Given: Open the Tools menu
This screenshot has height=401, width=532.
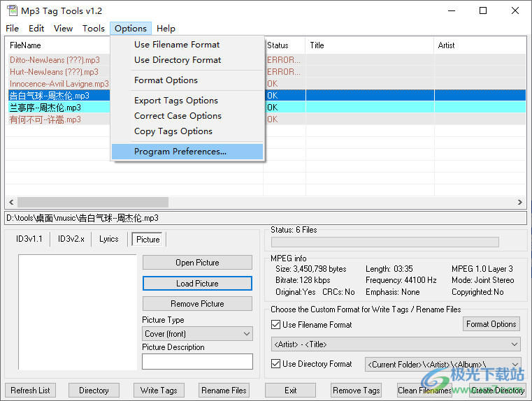Looking at the screenshot, I should coord(93,29).
